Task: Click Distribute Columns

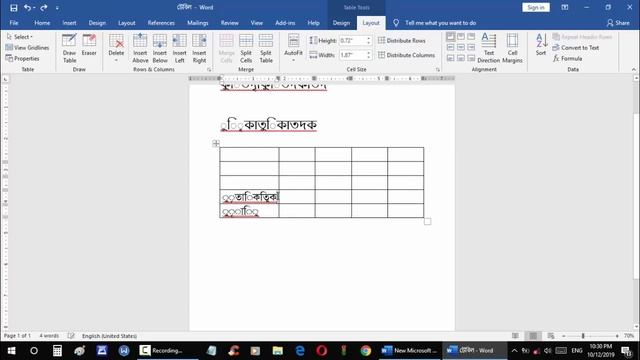Action: pos(407,55)
